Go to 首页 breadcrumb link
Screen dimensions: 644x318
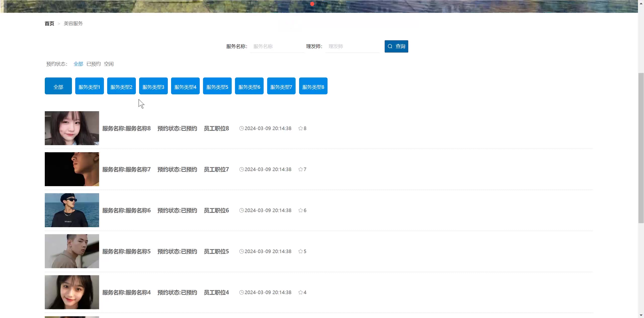coord(49,23)
